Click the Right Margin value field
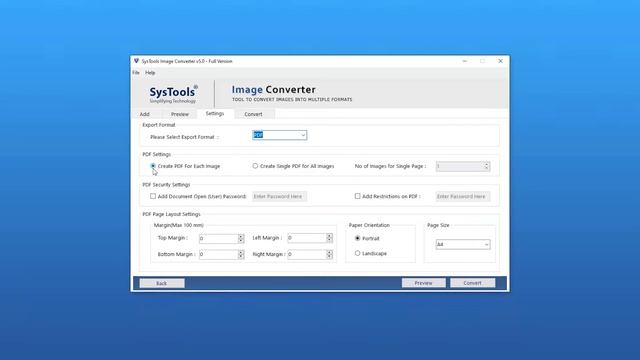Screen dimensions: 640x360 click(x=307, y=254)
